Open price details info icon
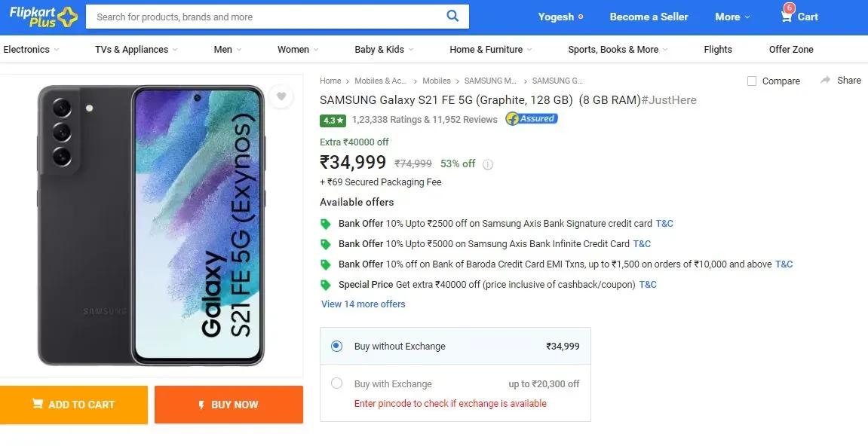 [x=488, y=164]
